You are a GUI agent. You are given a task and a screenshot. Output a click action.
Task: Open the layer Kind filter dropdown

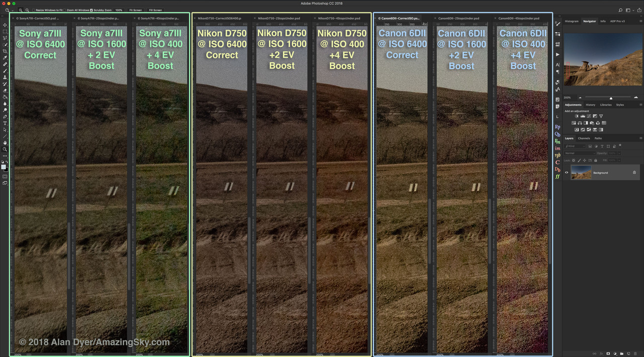[575, 146]
